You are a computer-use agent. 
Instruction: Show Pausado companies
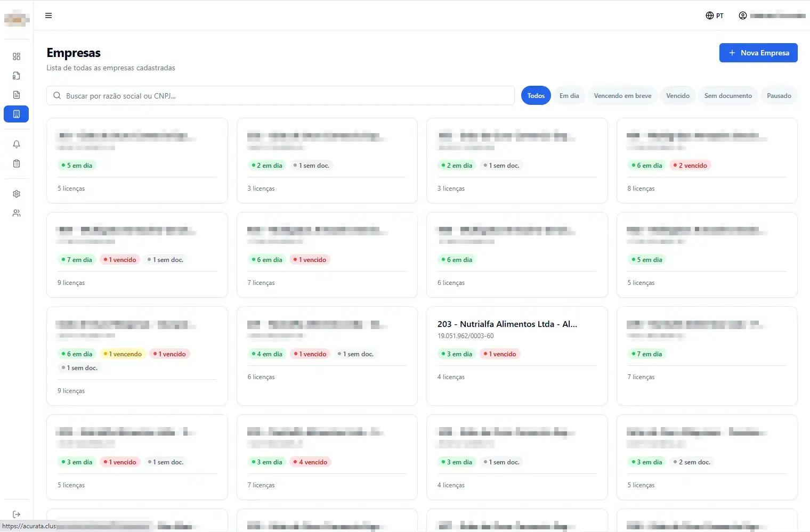779,96
